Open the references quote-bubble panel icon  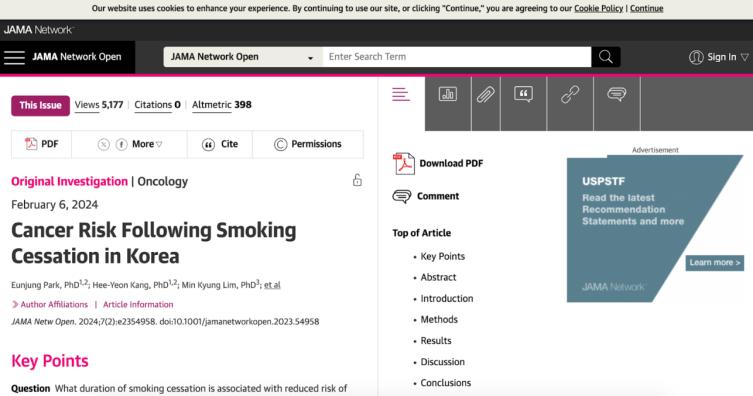[523, 94]
